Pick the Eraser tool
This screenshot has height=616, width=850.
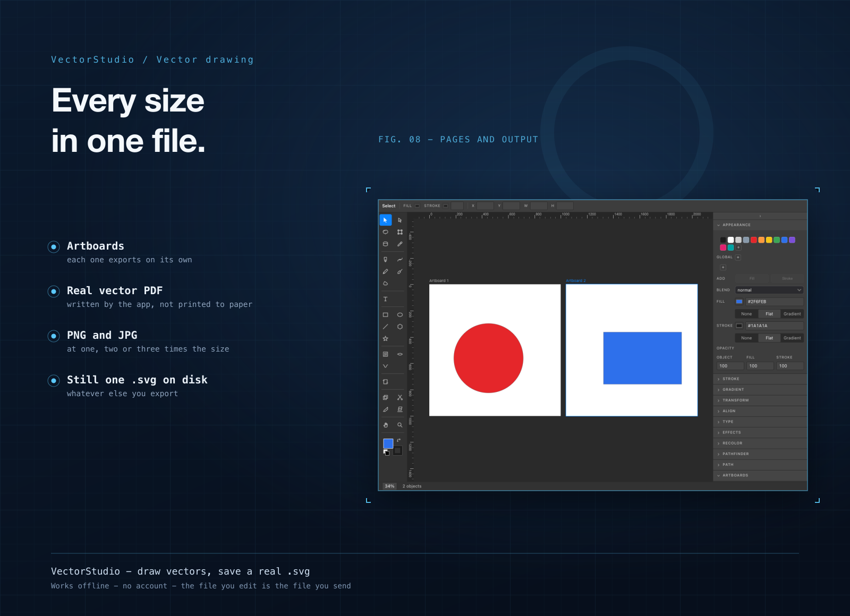[x=400, y=409]
